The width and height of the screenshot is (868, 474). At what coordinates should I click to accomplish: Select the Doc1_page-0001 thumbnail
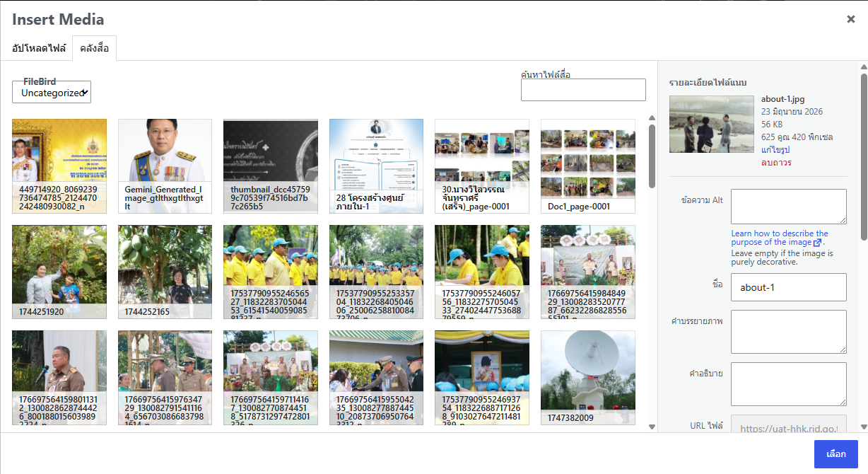click(588, 166)
